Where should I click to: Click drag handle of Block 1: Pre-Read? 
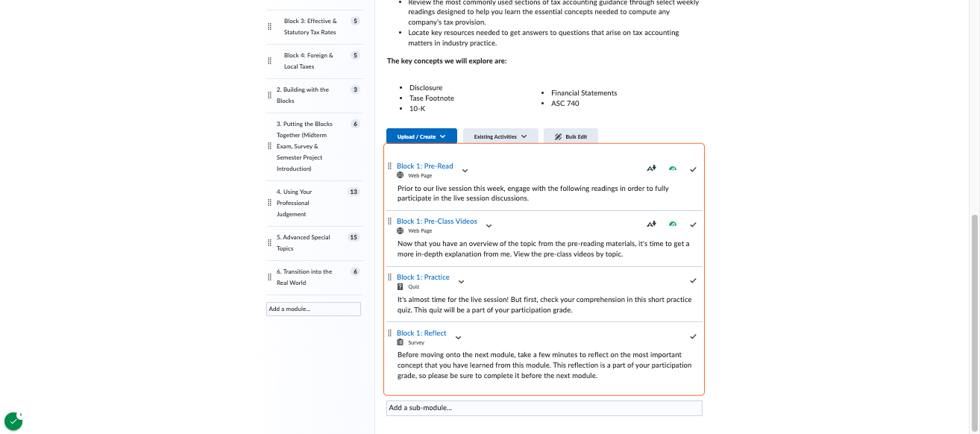click(389, 166)
